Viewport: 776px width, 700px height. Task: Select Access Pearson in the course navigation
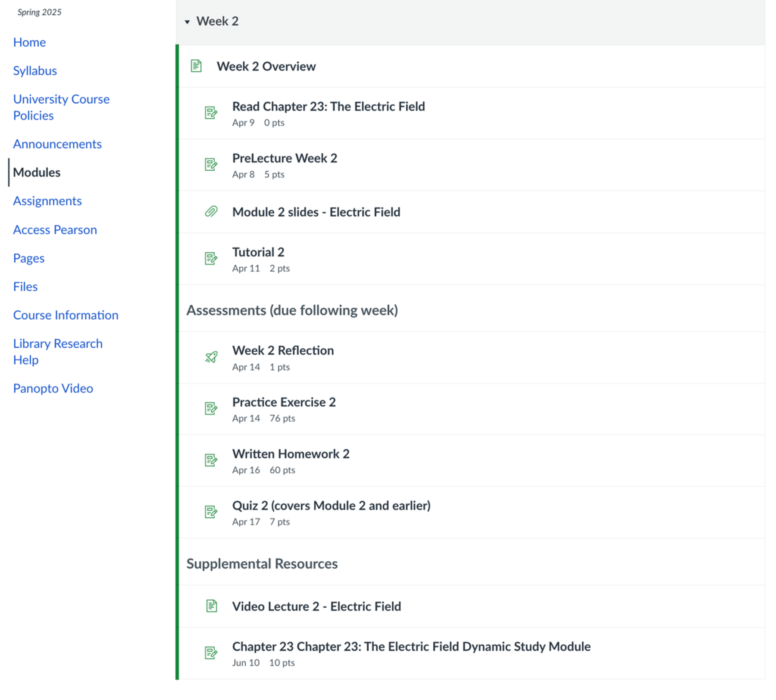point(55,230)
